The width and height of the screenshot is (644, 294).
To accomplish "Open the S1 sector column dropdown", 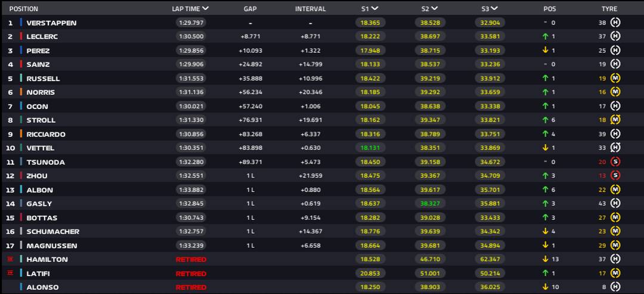I will [x=375, y=8].
